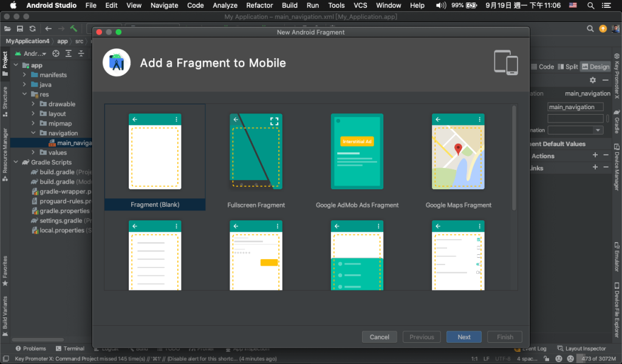622x364 pixels.
Task: Click the orange update notification icon
Action: (x=603, y=29)
